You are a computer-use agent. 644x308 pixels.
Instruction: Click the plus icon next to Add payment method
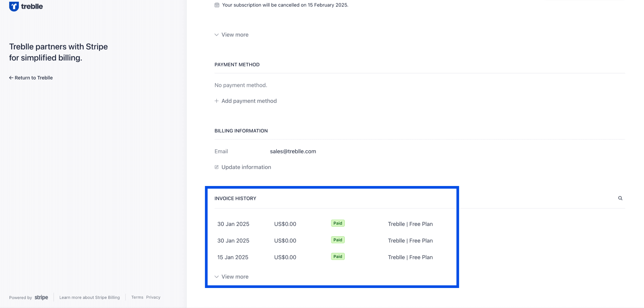point(217,101)
